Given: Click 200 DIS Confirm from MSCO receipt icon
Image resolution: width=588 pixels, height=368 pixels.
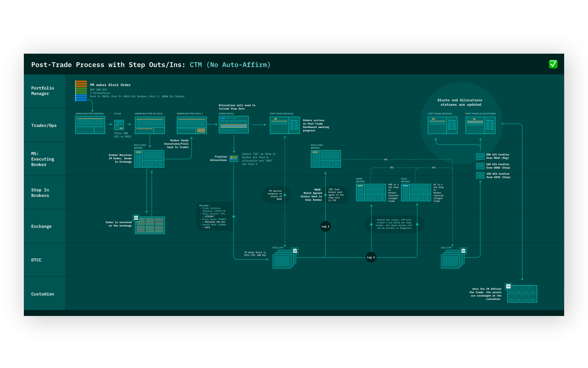Looking at the screenshot, I should click(x=480, y=156).
